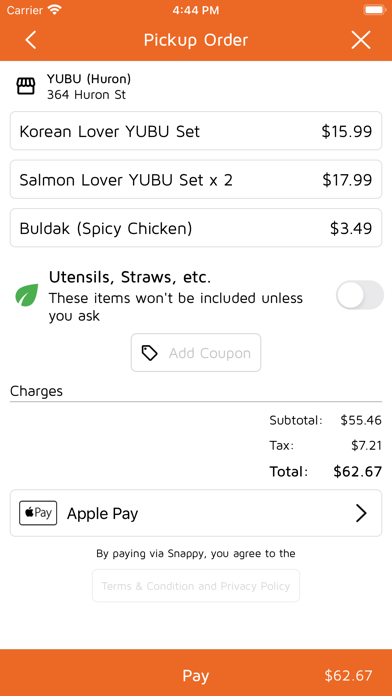
Task: Open the Buldak (Spicy Chicken) item
Action: [x=196, y=228]
